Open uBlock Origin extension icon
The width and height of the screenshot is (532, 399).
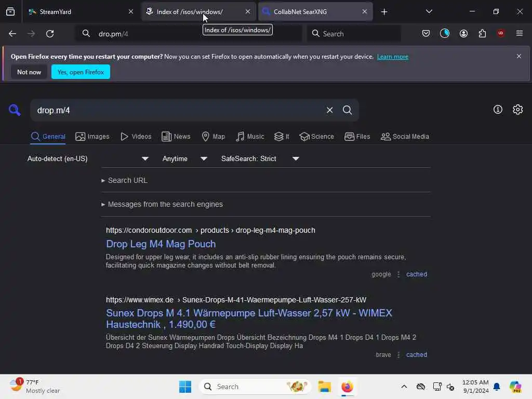(501, 33)
